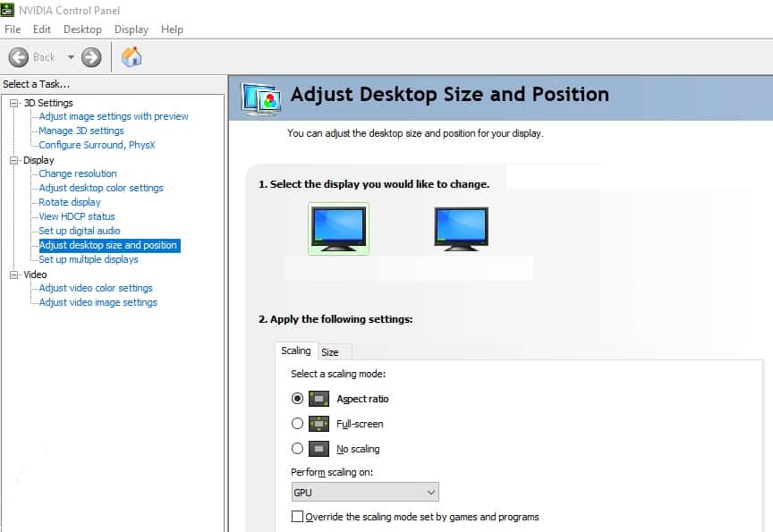Click the No scaling icon
This screenshot has width=773, height=532.
[319, 449]
